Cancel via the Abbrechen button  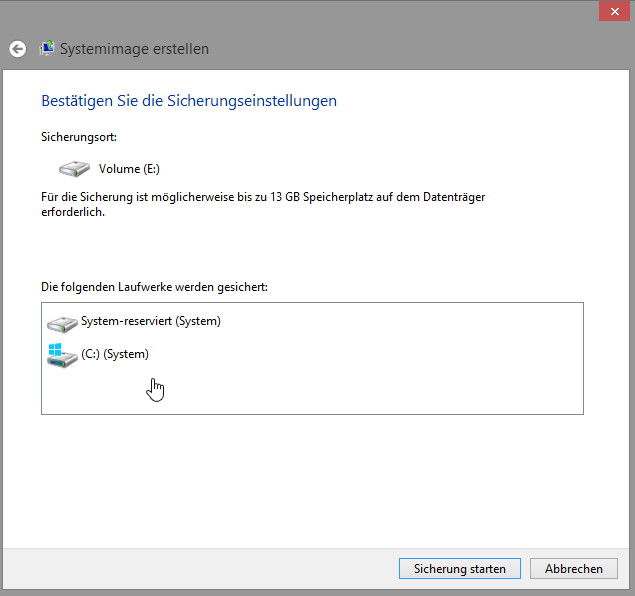[573, 568]
